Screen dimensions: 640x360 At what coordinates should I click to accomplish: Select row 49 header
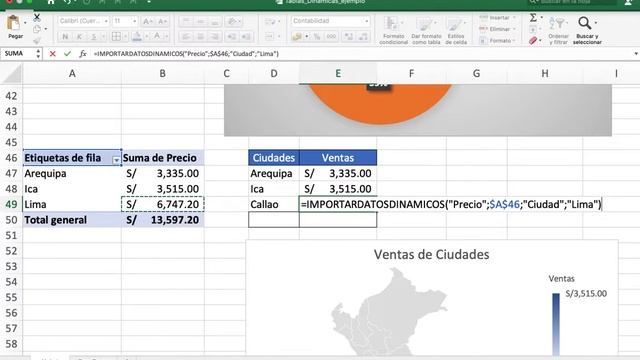point(11,204)
